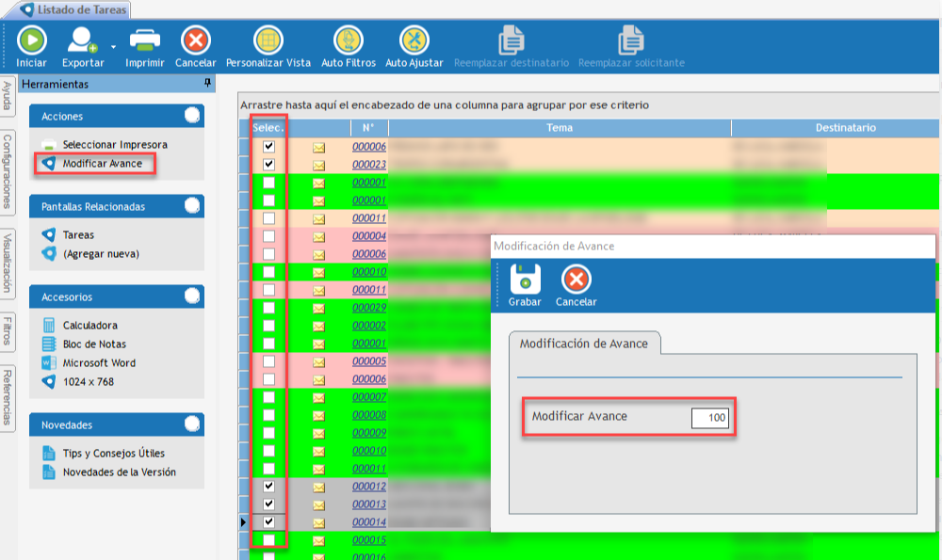This screenshot has width=942, height=560.
Task: Open the Filtros side tab
Action: [x=8, y=331]
